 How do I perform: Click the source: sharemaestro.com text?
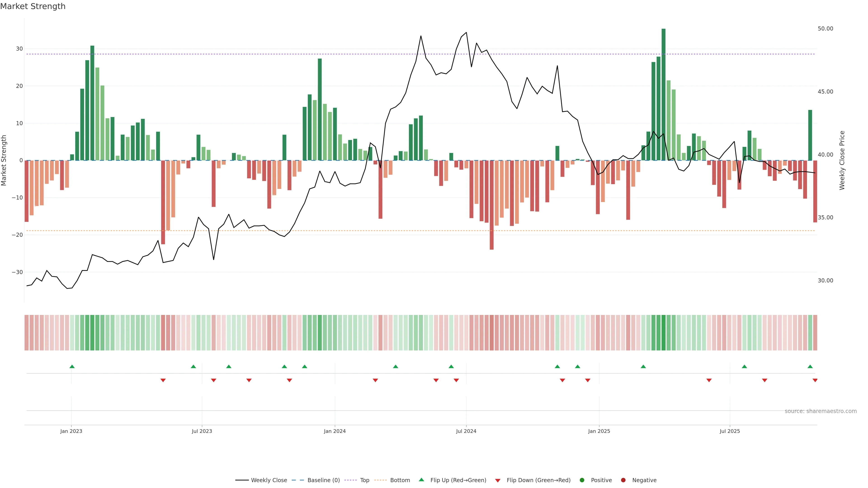pyautogui.click(x=821, y=411)
